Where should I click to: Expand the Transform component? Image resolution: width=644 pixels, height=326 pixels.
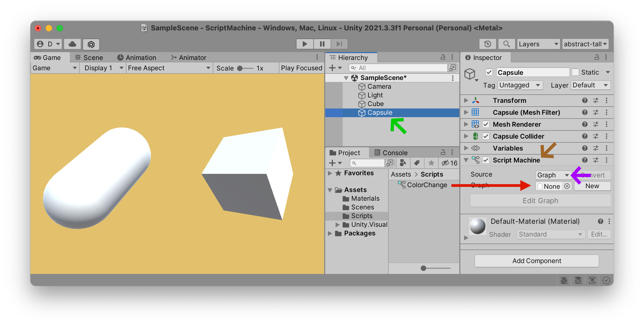click(466, 100)
